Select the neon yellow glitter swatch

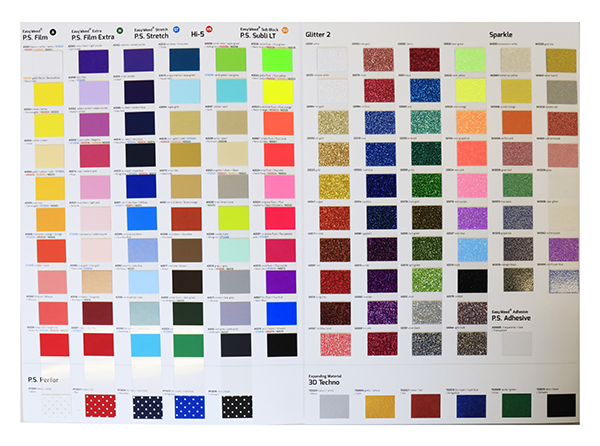pyautogui.click(x=471, y=91)
